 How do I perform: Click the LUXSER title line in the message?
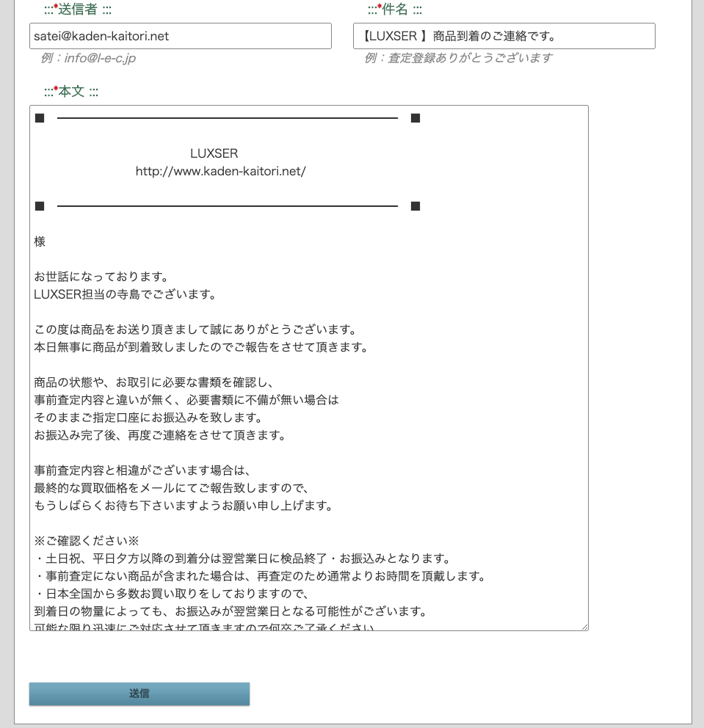pyautogui.click(x=213, y=153)
